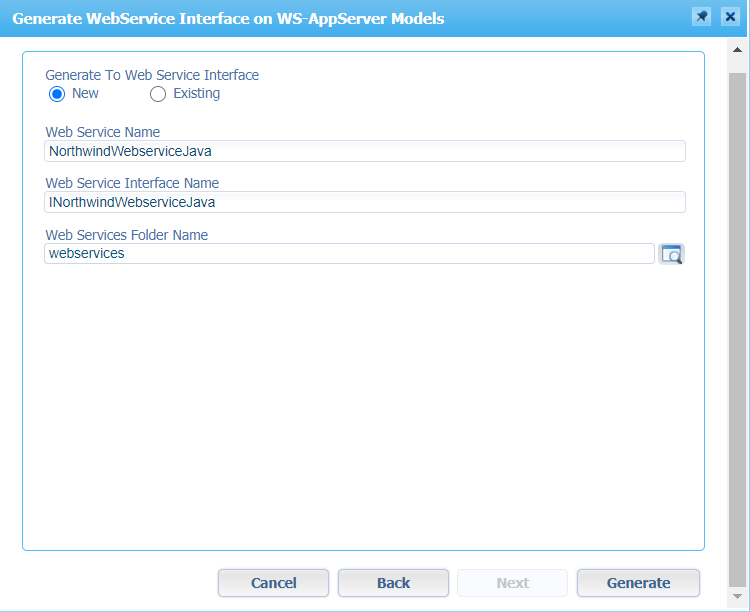Focus the Web Service Interface Name field
Viewport: 750px width, 612px height.
click(365, 202)
